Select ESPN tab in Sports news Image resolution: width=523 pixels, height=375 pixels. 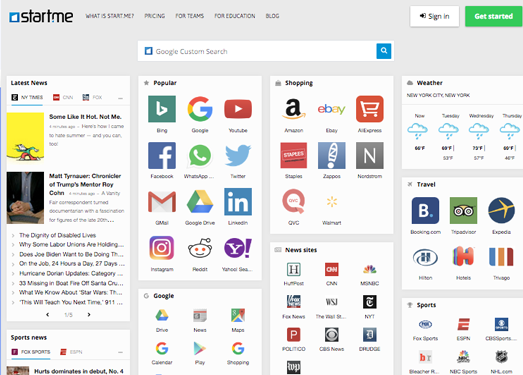coord(71,352)
